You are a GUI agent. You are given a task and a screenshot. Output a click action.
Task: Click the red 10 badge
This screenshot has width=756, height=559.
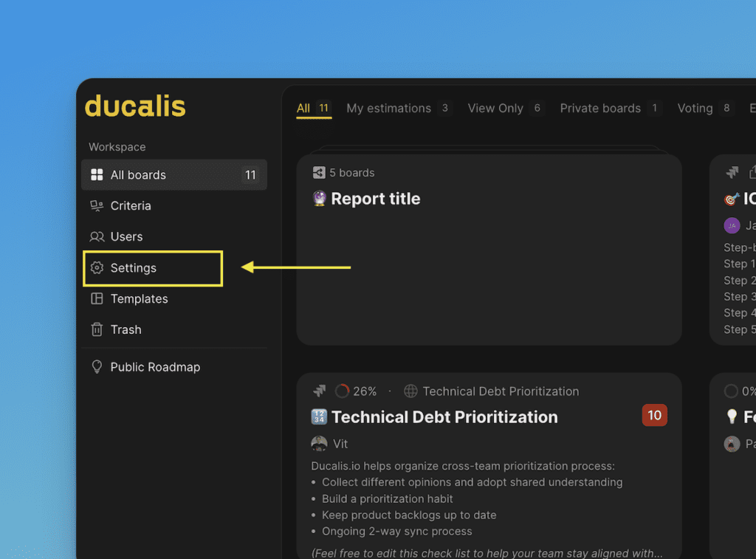[x=654, y=416]
